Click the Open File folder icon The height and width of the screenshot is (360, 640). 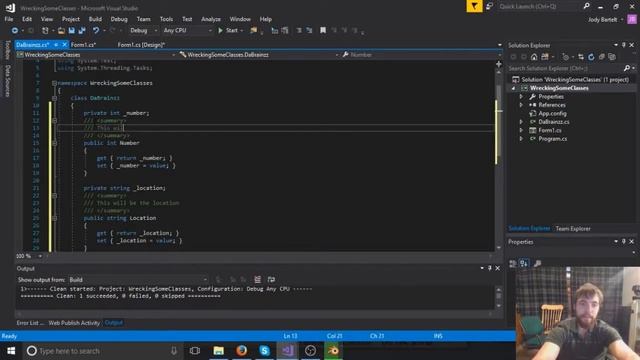click(61, 31)
